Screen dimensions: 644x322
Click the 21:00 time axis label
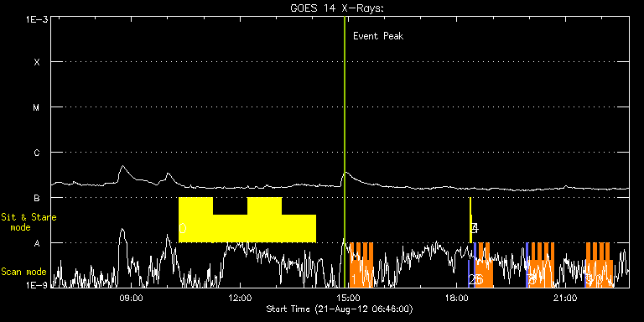(565, 298)
